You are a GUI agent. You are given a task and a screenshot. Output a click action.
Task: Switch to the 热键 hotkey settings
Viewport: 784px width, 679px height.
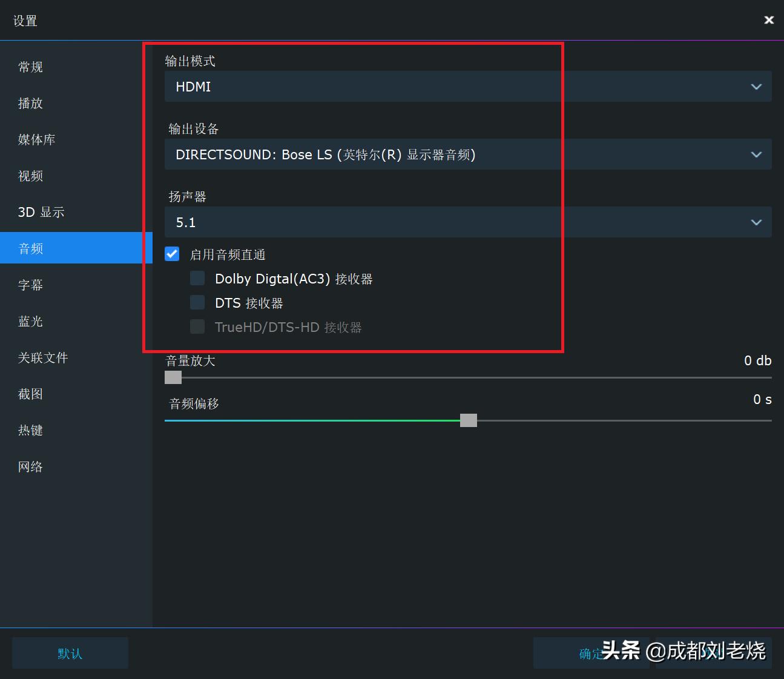pos(30,430)
